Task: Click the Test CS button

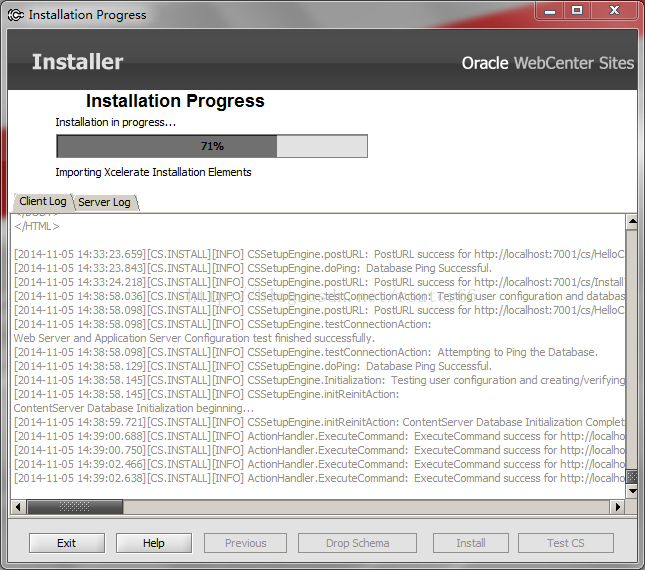Action: pos(566,543)
